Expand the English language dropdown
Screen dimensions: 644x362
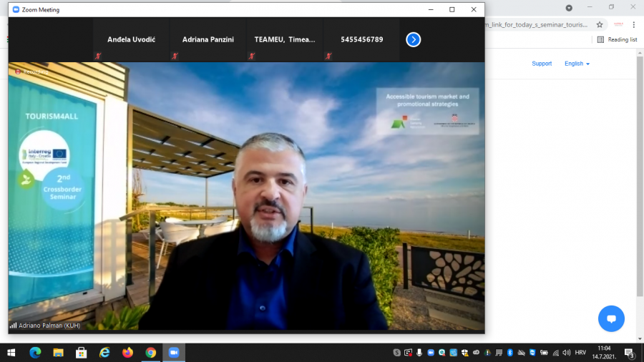(x=577, y=64)
